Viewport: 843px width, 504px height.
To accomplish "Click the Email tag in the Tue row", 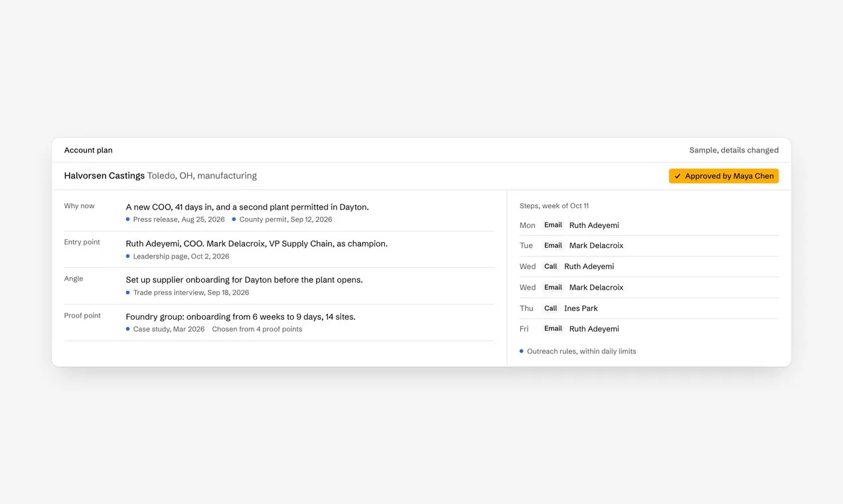I will tap(553, 245).
